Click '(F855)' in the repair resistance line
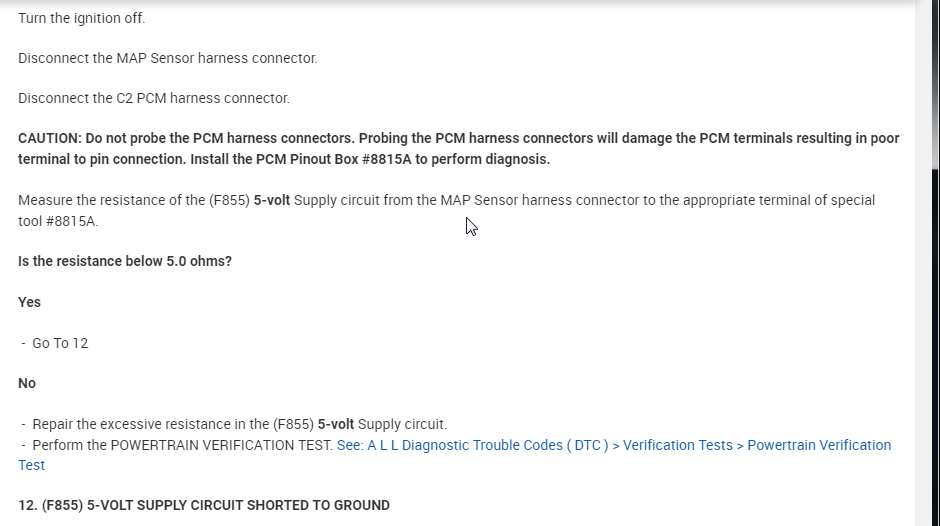 click(293, 424)
